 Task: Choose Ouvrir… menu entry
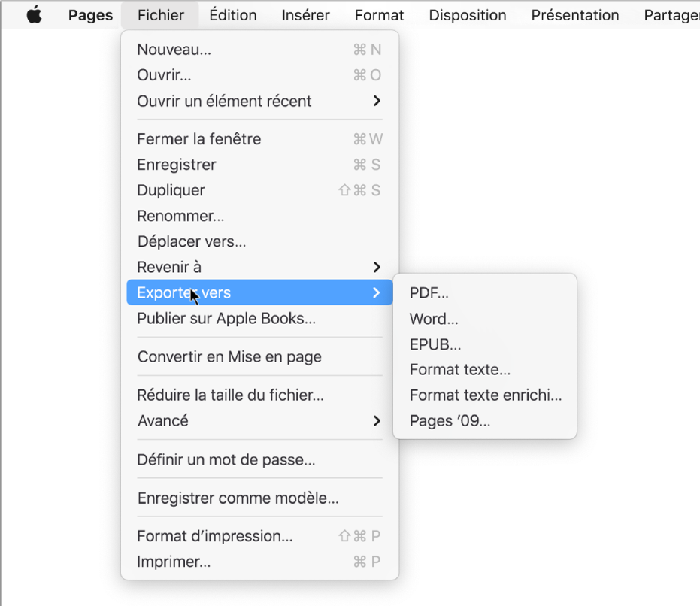tap(259, 75)
